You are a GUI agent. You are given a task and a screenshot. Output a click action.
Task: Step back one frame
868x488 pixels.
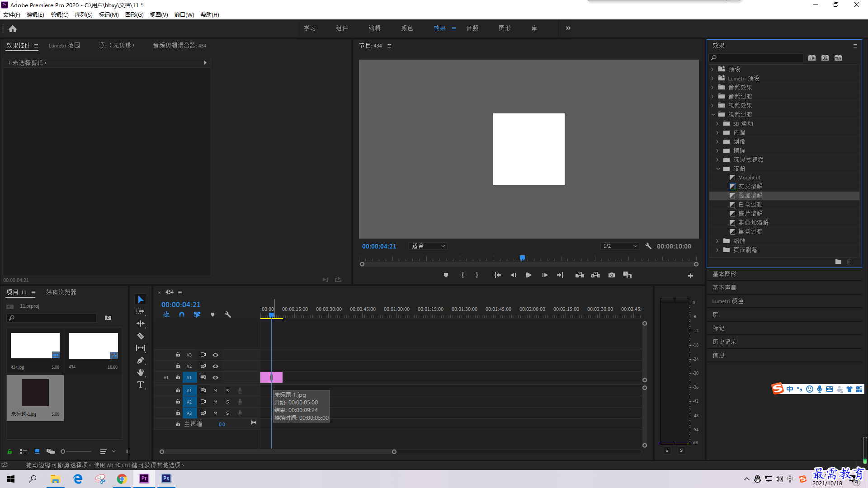(513, 275)
